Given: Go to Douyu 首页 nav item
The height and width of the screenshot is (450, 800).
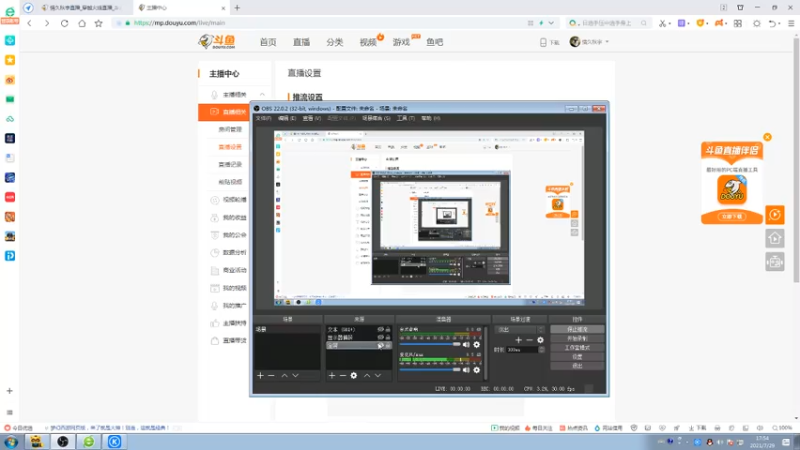Looking at the screenshot, I should (x=268, y=42).
